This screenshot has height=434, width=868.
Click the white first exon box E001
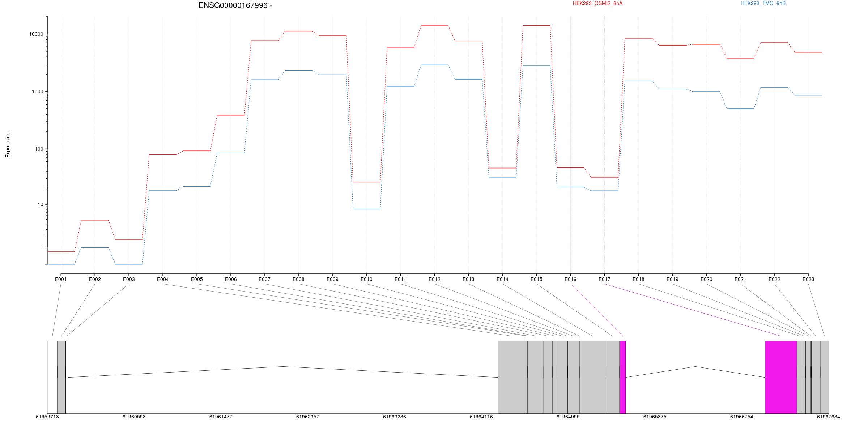[x=52, y=377]
